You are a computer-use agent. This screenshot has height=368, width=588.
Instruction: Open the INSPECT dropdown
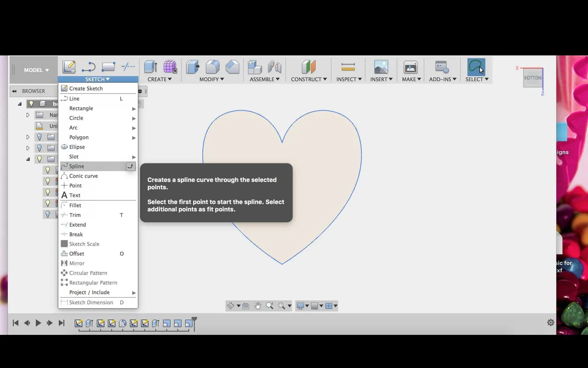[349, 79]
